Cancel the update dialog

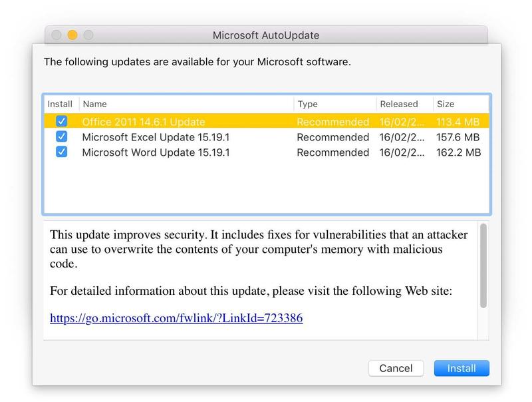(396, 368)
